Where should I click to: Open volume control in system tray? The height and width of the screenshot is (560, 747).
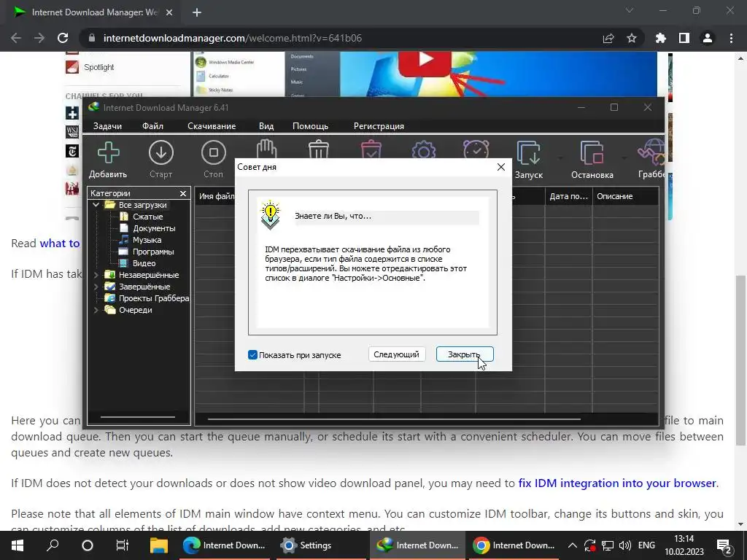[x=625, y=545]
